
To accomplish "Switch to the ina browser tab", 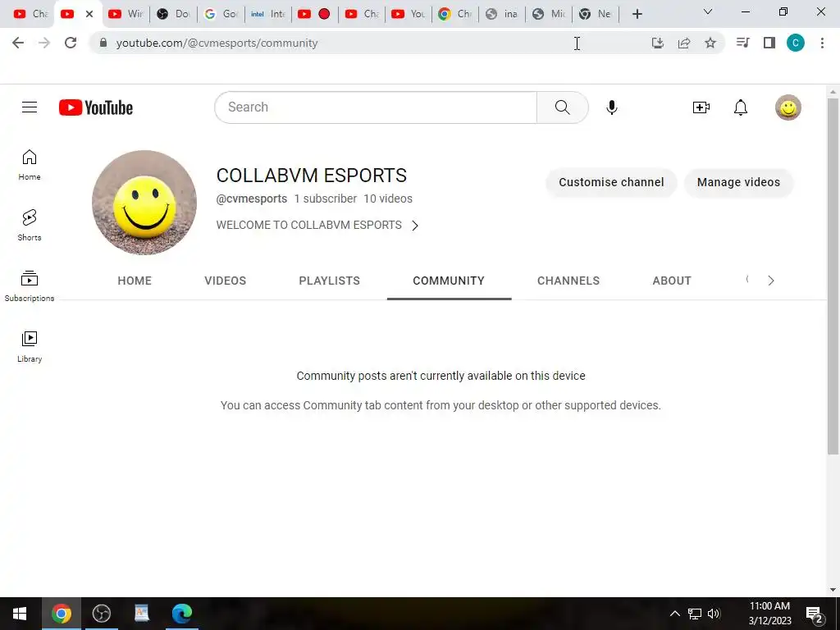I will [501, 14].
